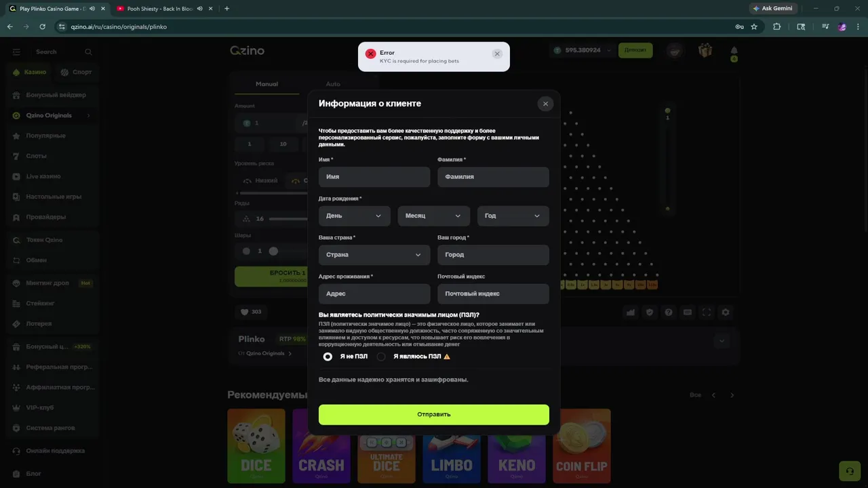
Task: Open Стейкинг in sidebar
Action: click(52, 304)
